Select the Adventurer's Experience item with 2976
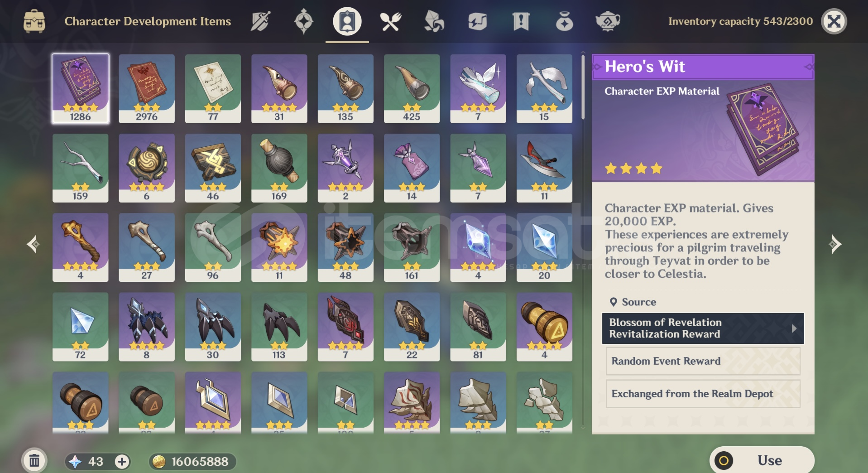 pos(147,89)
